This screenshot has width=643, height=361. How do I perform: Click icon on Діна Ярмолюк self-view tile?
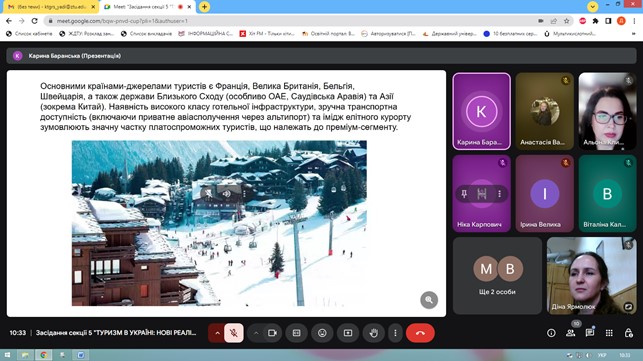point(628,306)
